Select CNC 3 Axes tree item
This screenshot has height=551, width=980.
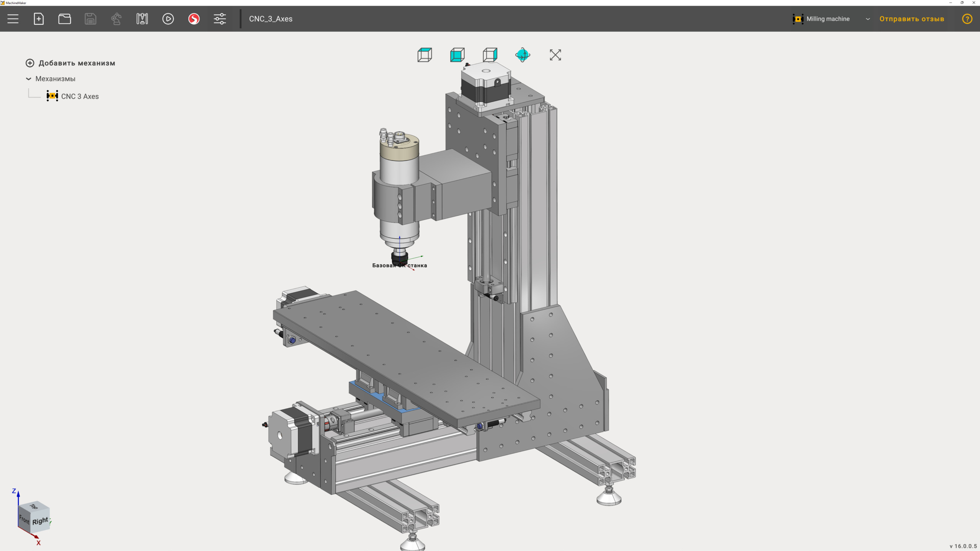coord(80,96)
